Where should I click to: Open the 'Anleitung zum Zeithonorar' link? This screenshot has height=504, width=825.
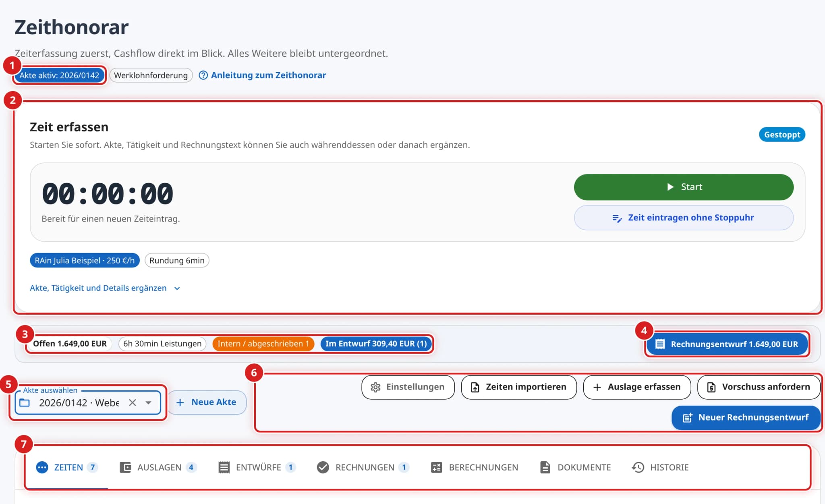[x=268, y=75]
